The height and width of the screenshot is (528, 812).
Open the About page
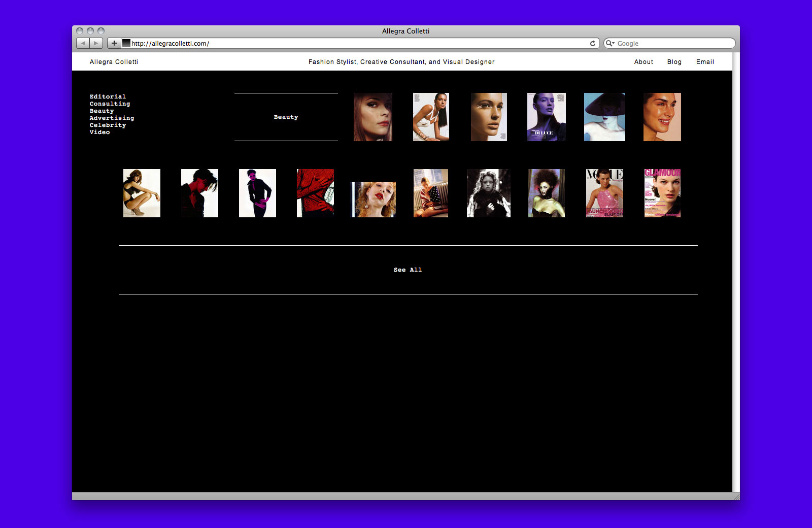[x=644, y=62]
